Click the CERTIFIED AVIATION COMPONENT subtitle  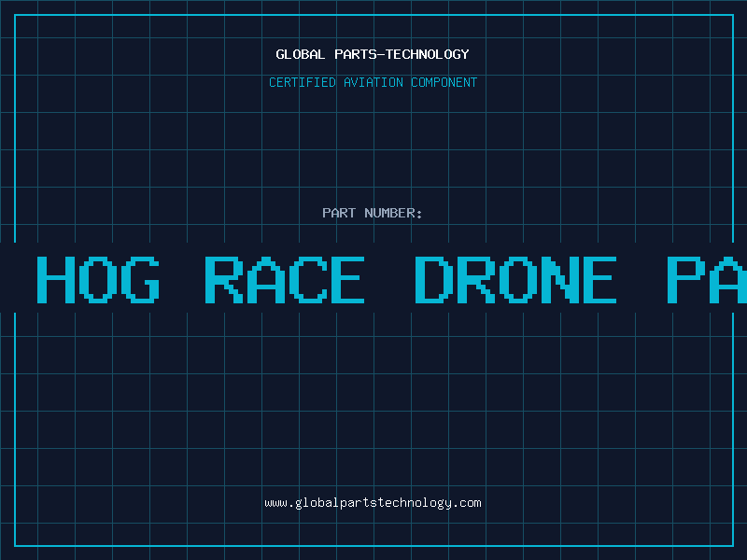click(373, 82)
